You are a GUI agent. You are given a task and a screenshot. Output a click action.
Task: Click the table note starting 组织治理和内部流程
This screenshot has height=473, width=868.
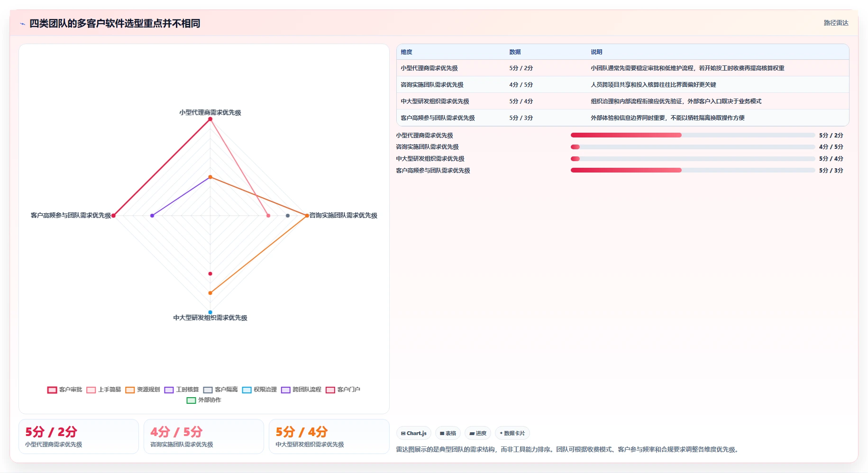pyautogui.click(x=676, y=101)
